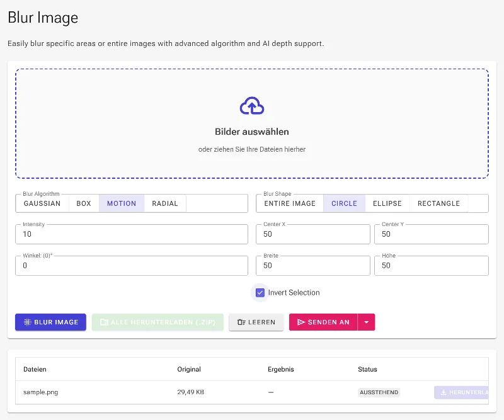Uncheck the Invert Selection checkbox
This screenshot has height=420, width=504.
coord(260,293)
